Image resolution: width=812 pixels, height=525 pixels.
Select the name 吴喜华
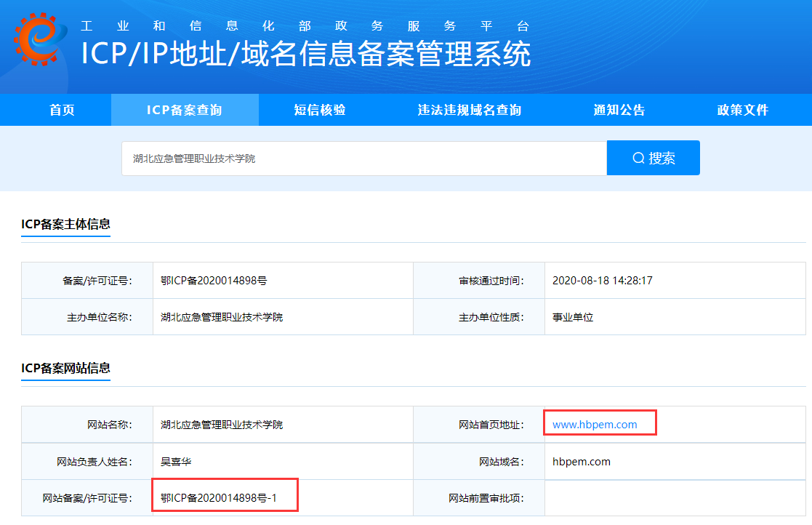tap(175, 461)
